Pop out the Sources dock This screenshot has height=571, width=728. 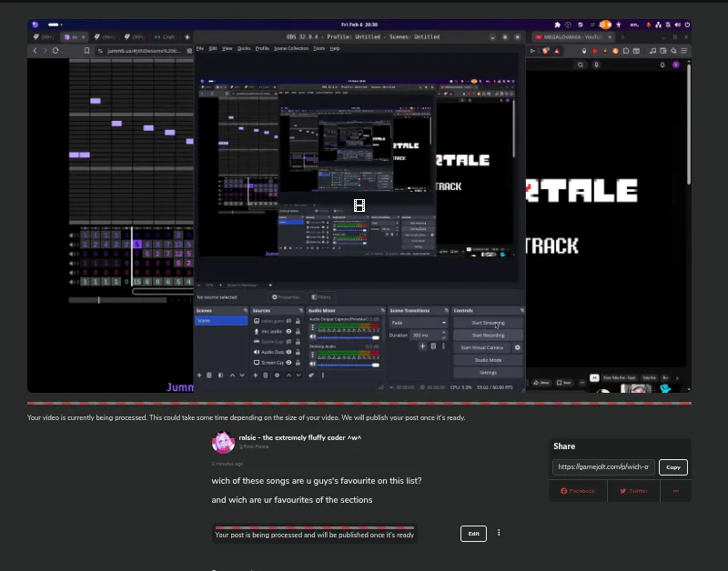pos(301,310)
